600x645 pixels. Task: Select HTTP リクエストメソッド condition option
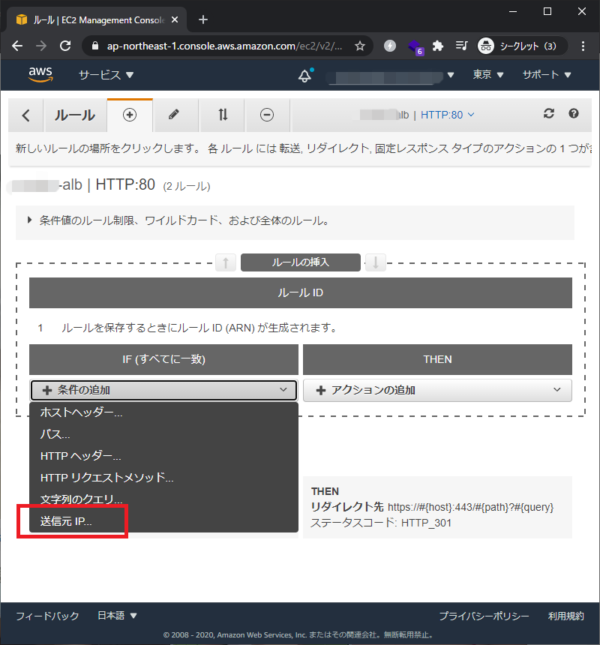[164, 478]
